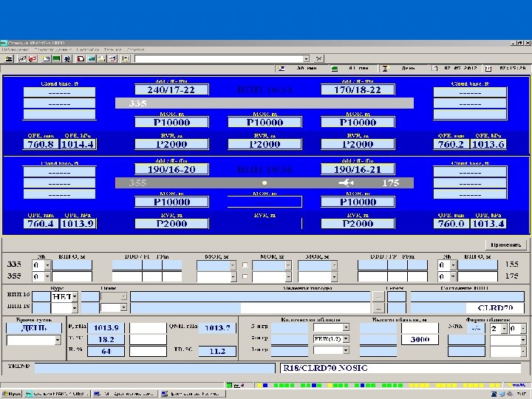Screen dimensions: 532x399
Task: Click the red document toolbar icon
Action: tap(81, 58)
